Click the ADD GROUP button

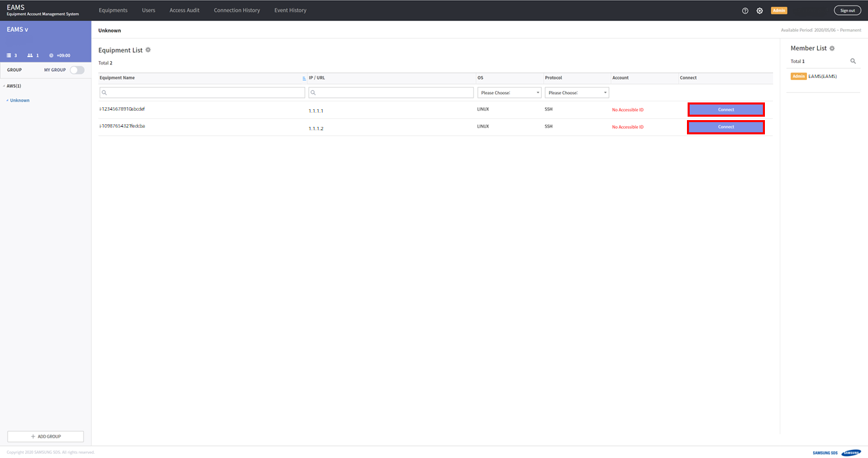[45, 436]
